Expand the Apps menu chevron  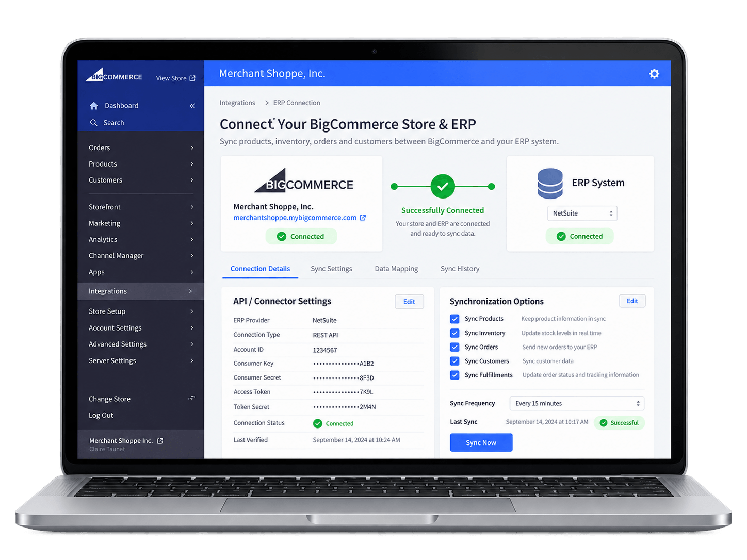coord(192,272)
